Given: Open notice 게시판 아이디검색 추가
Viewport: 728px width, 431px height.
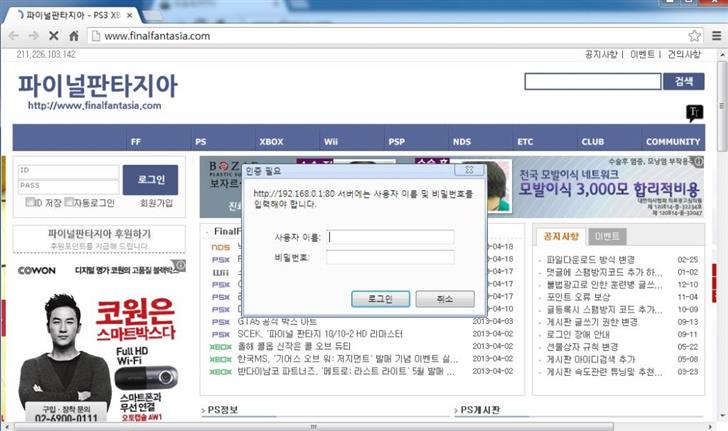Looking at the screenshot, I should [x=591, y=359].
